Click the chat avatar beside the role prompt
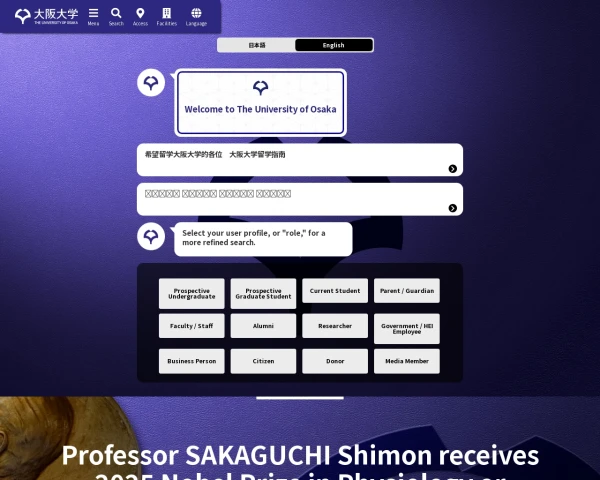The image size is (600, 480). [x=151, y=236]
